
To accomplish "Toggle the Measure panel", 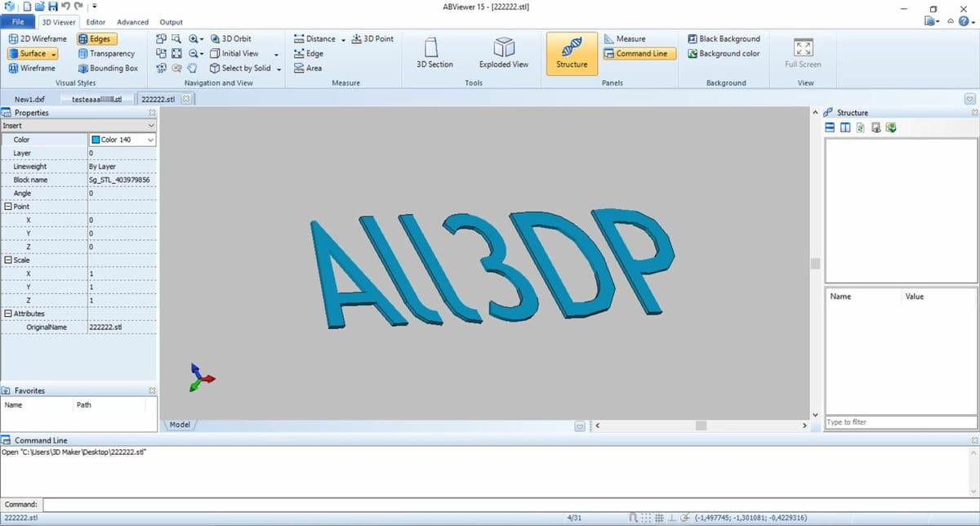I will coord(625,38).
